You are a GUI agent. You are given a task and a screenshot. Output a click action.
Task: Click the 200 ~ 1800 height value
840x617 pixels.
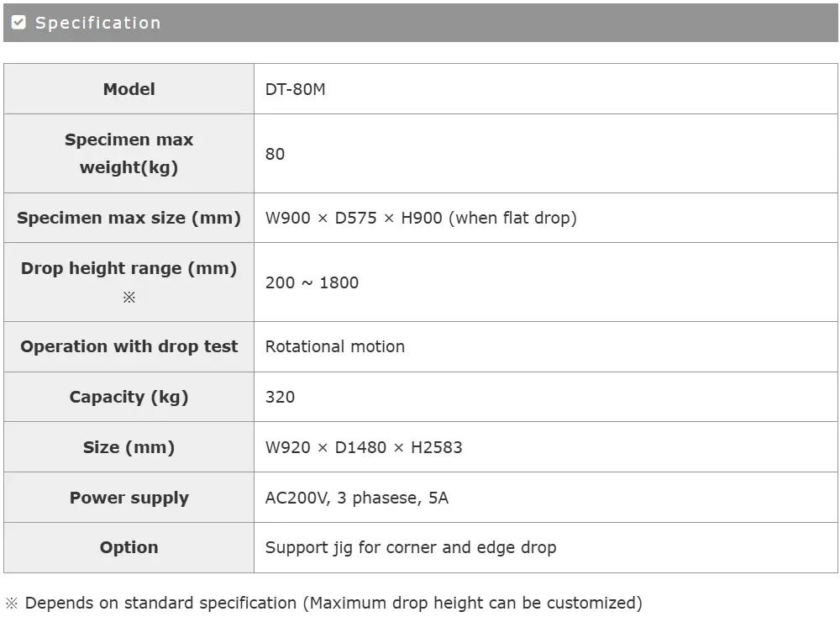click(x=312, y=282)
